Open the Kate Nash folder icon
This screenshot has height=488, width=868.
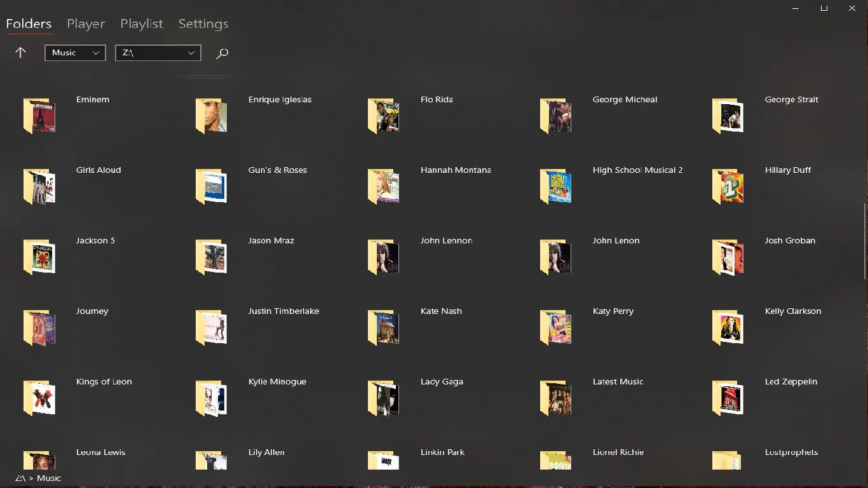click(x=384, y=327)
